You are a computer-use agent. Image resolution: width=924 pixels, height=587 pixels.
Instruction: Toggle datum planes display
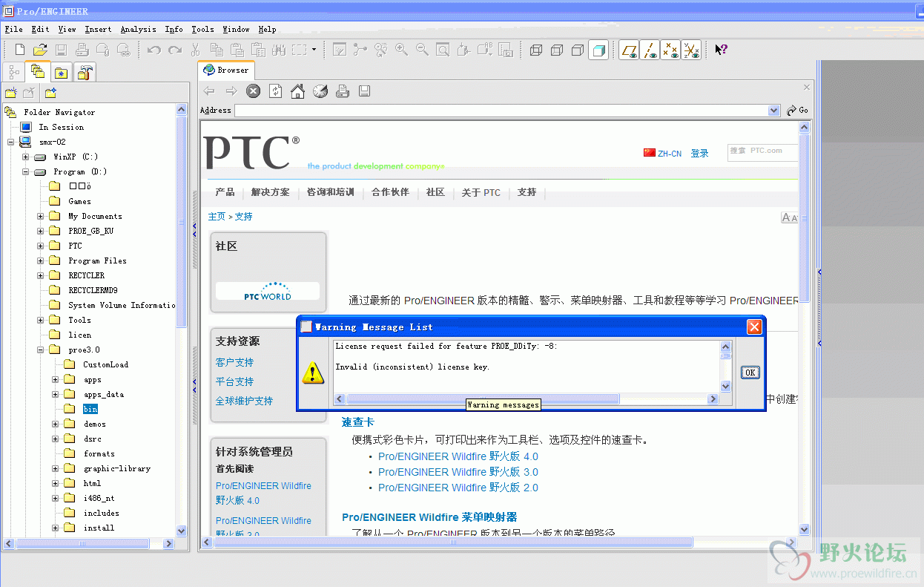pos(629,50)
